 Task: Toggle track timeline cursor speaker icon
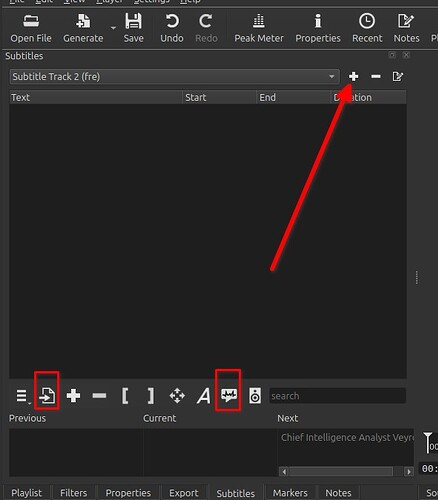click(255, 396)
